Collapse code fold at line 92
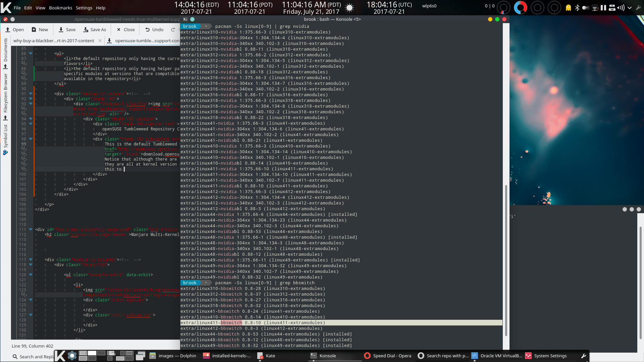Image resolution: width=644 pixels, height=362 pixels. (x=31, y=99)
